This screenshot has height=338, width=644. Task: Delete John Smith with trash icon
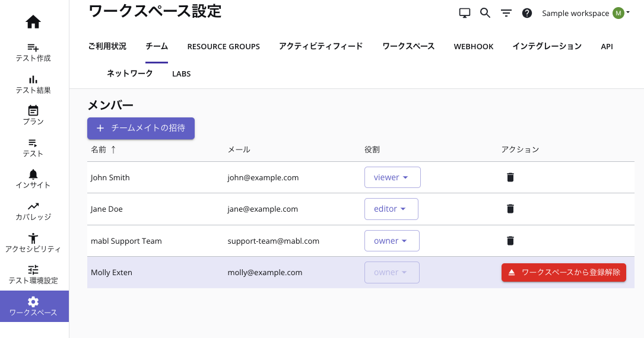coord(510,177)
